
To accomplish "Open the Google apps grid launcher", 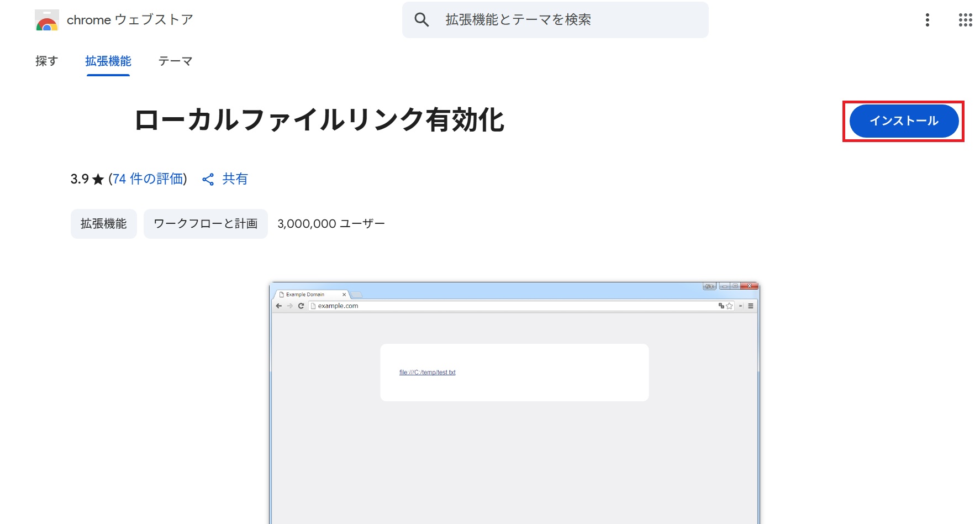I will click(965, 20).
